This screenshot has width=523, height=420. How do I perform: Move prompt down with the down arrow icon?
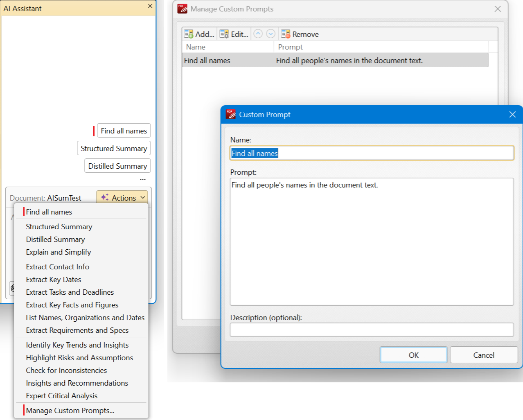point(271,34)
